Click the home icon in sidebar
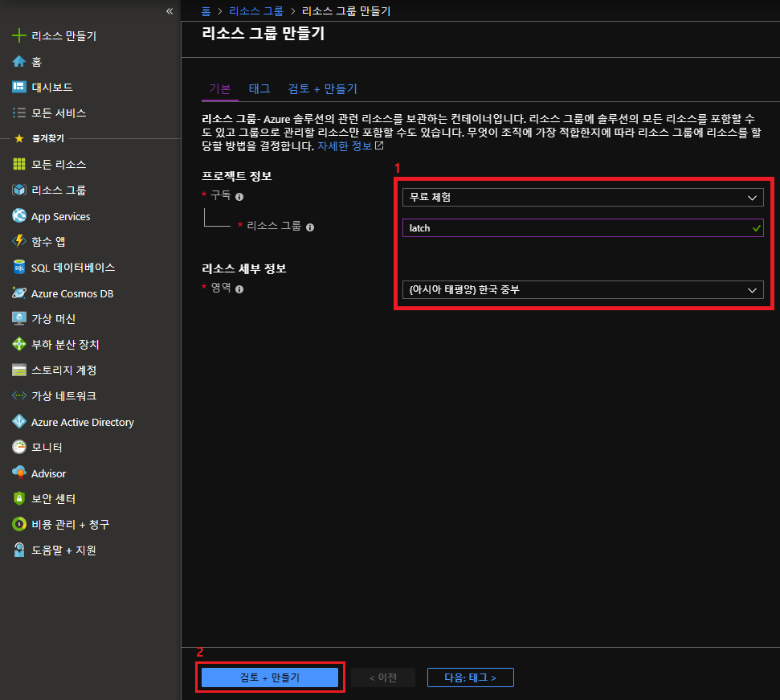Screen dimensions: 780x700 coord(19,61)
